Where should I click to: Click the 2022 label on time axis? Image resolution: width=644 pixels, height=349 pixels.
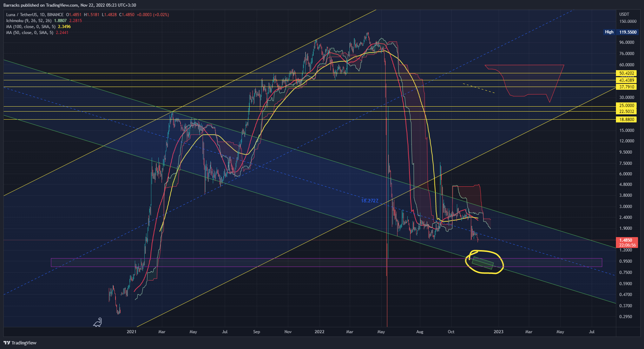coord(320,332)
